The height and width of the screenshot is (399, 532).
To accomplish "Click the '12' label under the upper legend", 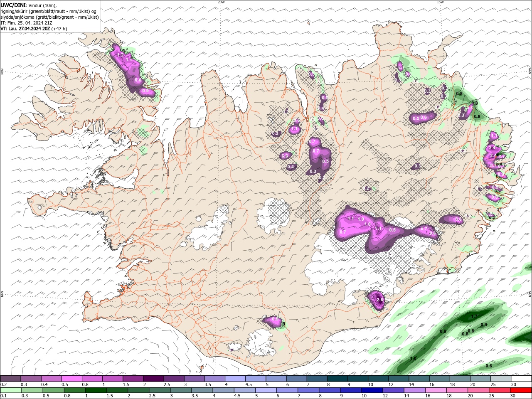I will click(391, 384).
